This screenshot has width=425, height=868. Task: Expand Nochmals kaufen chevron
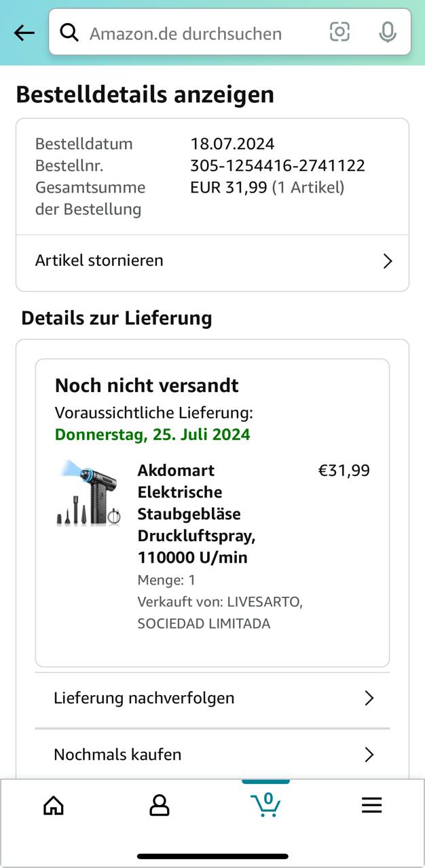[369, 755]
